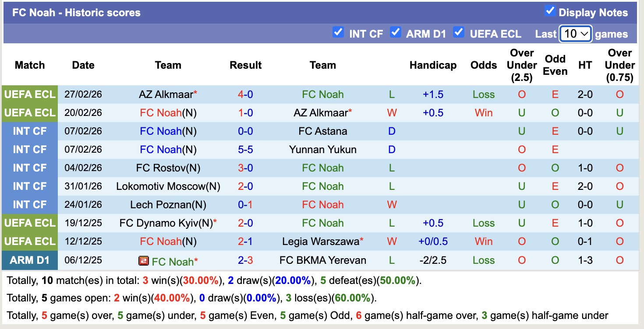
Task: Uncheck the UEFA ECL filter
Action: (x=459, y=32)
